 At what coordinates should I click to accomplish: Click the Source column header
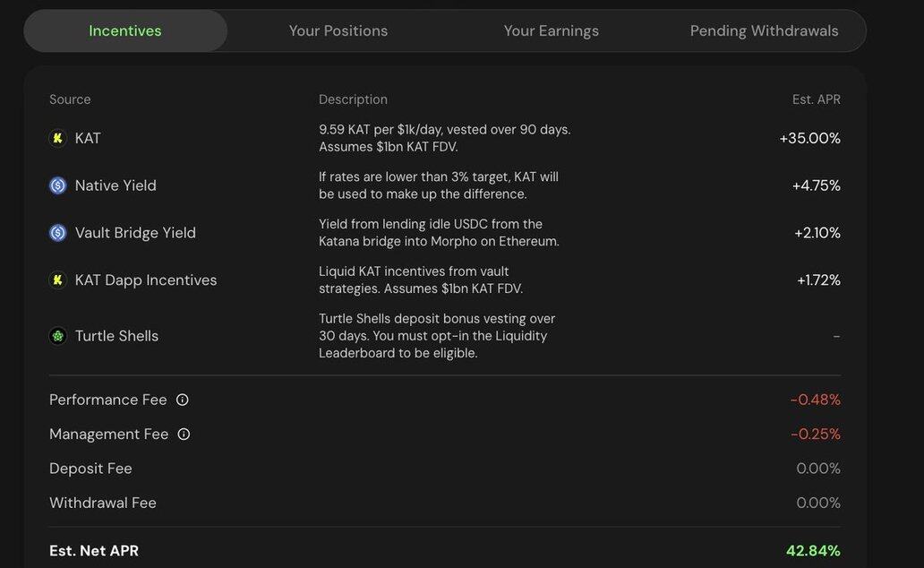70,99
